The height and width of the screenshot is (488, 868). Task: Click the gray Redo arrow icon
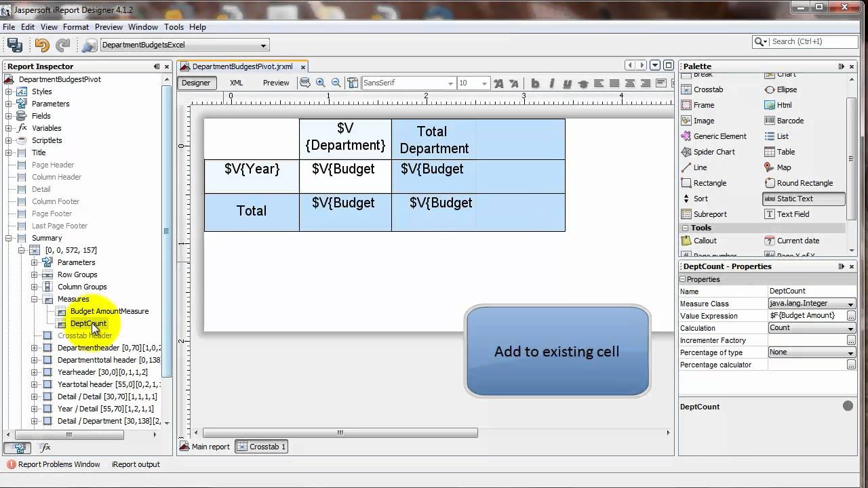click(63, 45)
